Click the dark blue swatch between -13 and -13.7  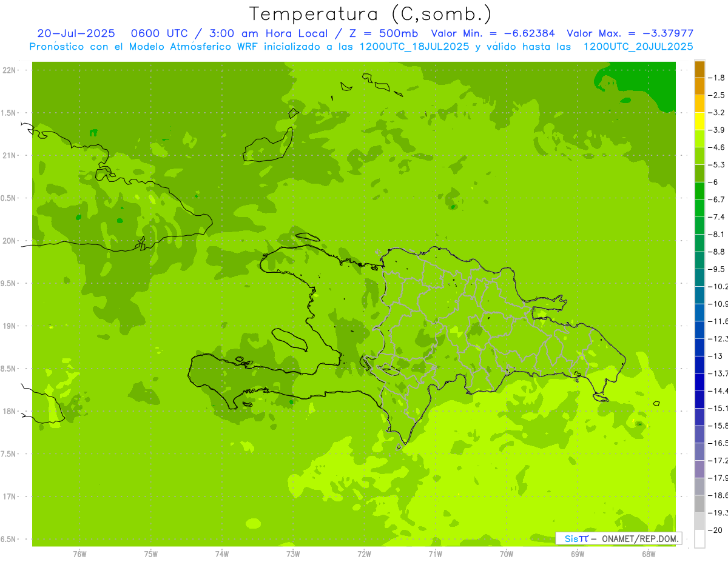699,364
